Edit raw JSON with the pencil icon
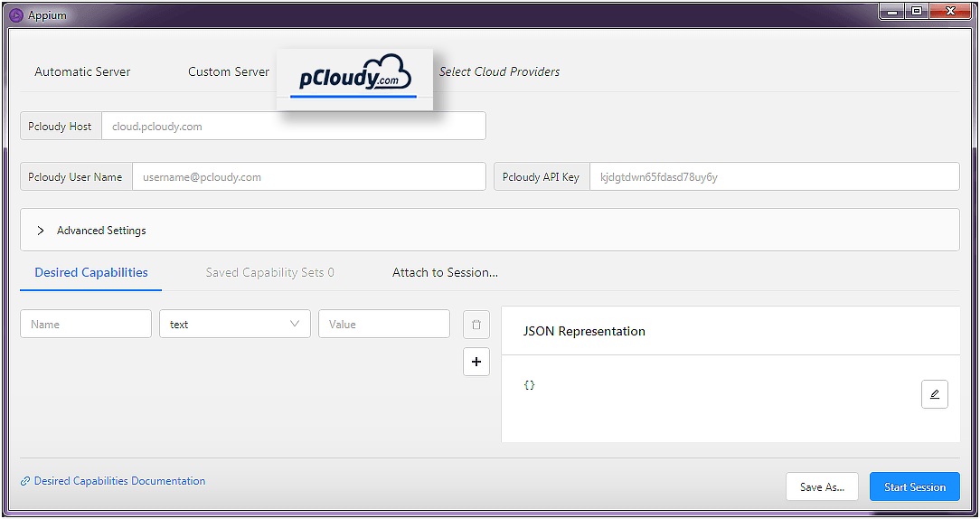This screenshot has height=519, width=980. (x=935, y=394)
